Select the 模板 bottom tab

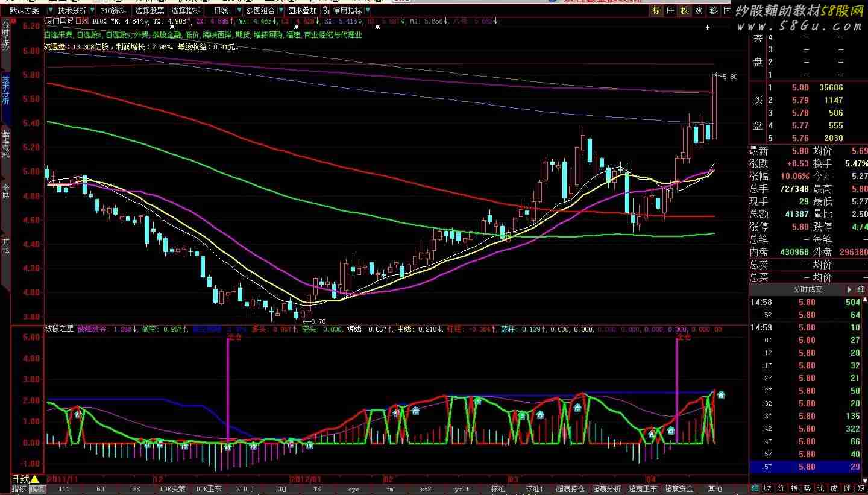[x=37, y=489]
